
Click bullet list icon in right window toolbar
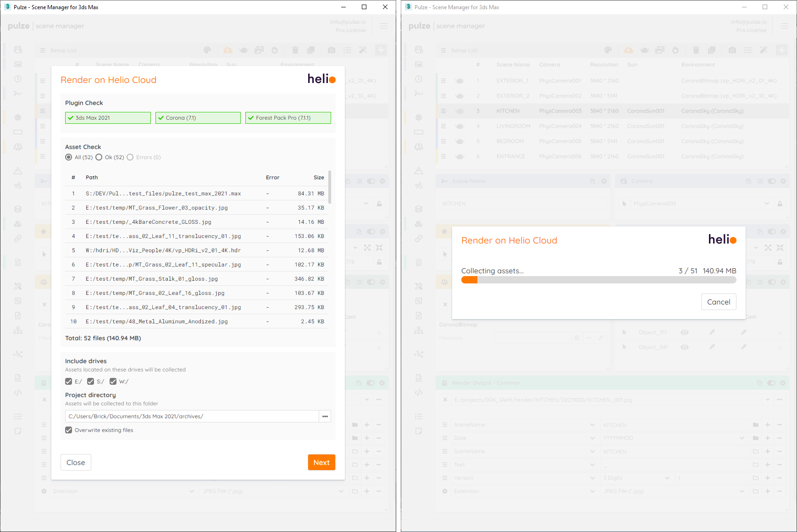[x=748, y=50]
